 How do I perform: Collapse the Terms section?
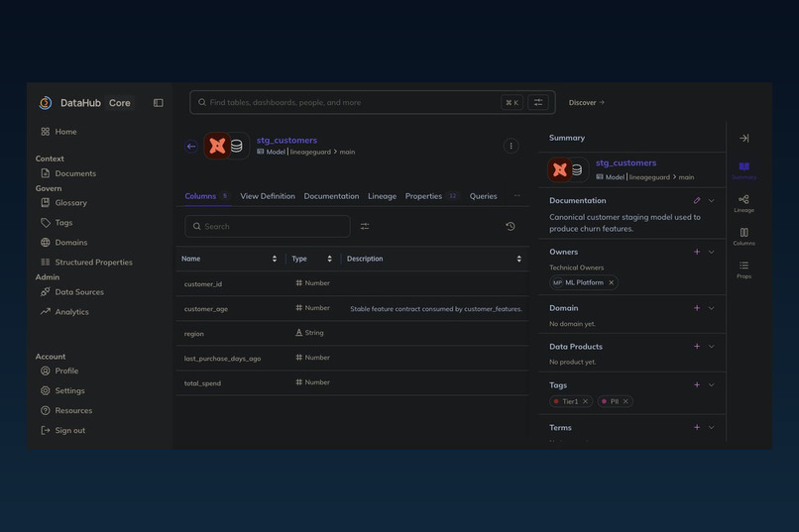[712, 428]
